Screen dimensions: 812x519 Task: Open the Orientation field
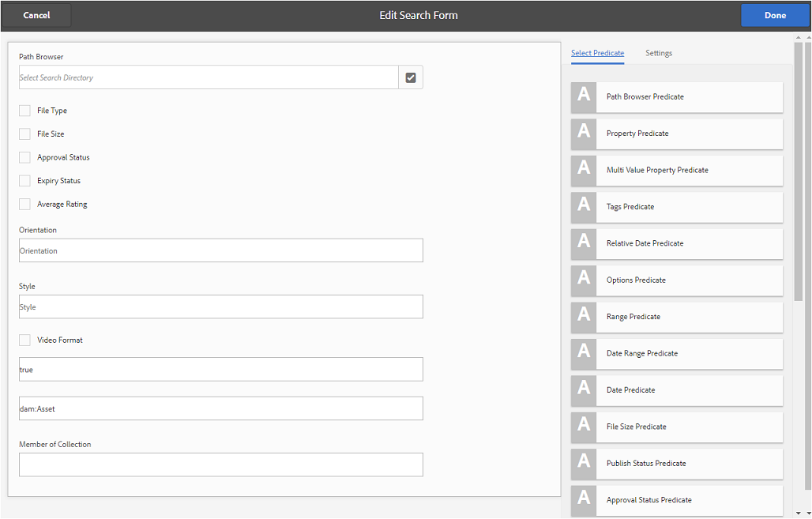click(221, 250)
